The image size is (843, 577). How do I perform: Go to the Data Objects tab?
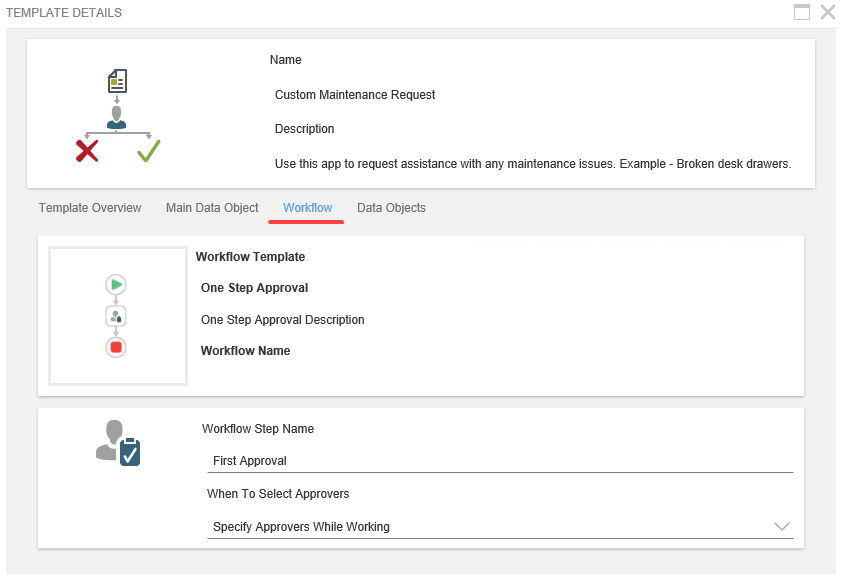pyautogui.click(x=391, y=208)
